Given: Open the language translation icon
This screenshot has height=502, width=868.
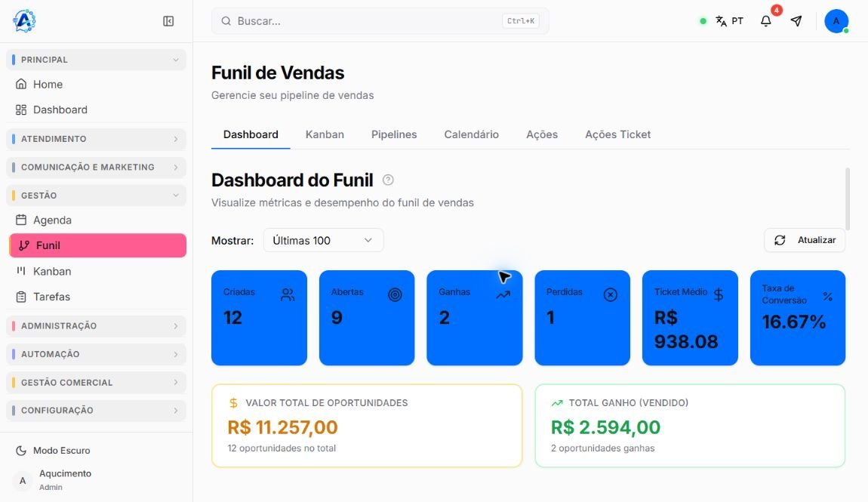Looking at the screenshot, I should point(721,21).
